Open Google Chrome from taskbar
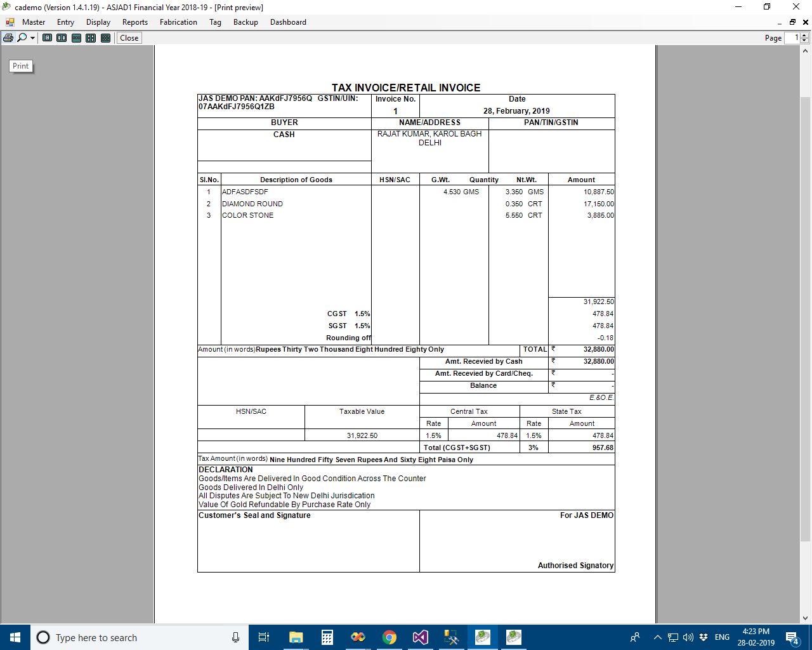The image size is (812, 650). point(390,637)
